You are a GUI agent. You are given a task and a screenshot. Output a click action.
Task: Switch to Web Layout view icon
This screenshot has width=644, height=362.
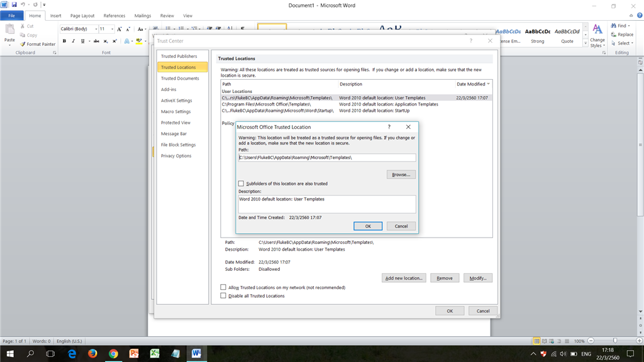[x=552, y=341]
